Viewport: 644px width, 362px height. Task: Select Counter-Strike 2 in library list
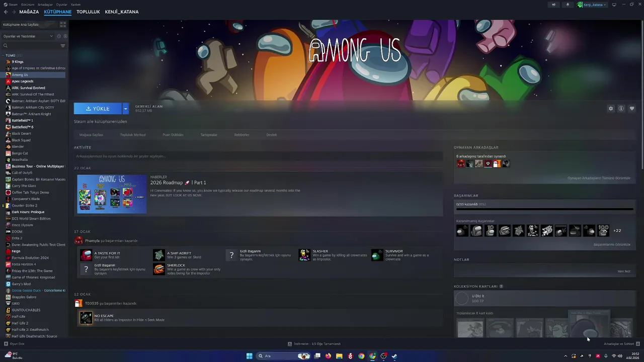pyautogui.click(x=25, y=205)
